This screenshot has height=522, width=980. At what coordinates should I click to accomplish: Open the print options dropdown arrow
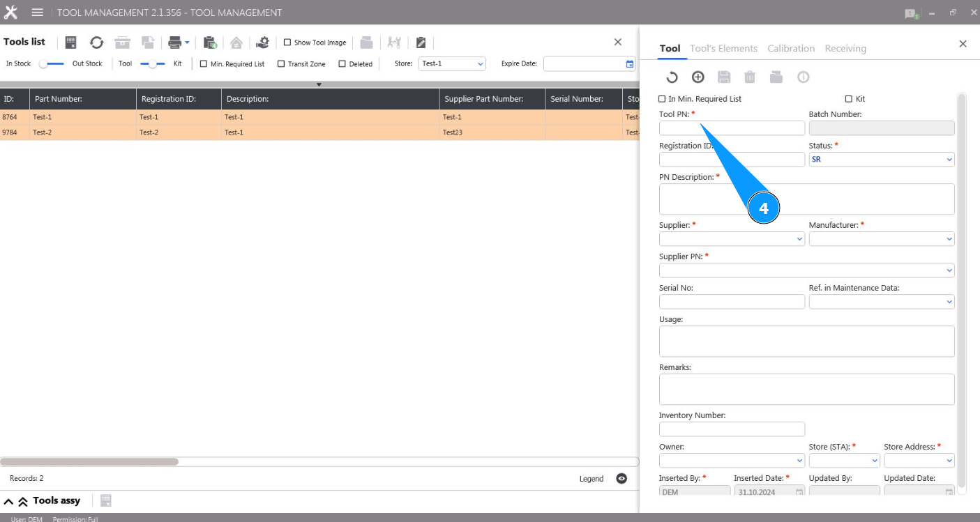pos(187,43)
